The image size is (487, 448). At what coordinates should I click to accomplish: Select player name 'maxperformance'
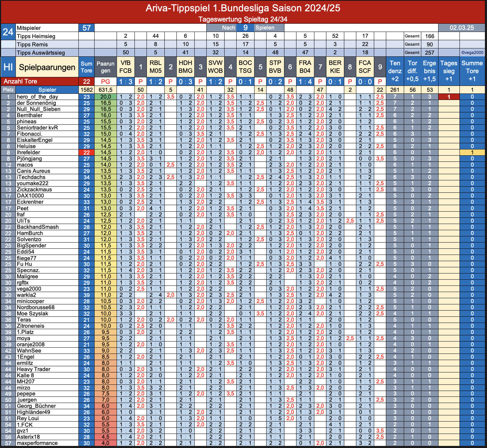(x=37, y=443)
